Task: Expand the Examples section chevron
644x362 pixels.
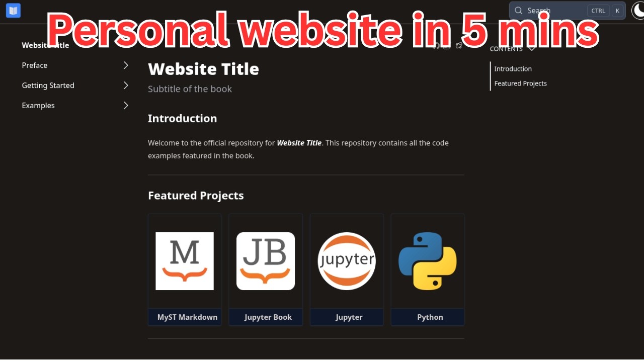Action: pos(126,106)
